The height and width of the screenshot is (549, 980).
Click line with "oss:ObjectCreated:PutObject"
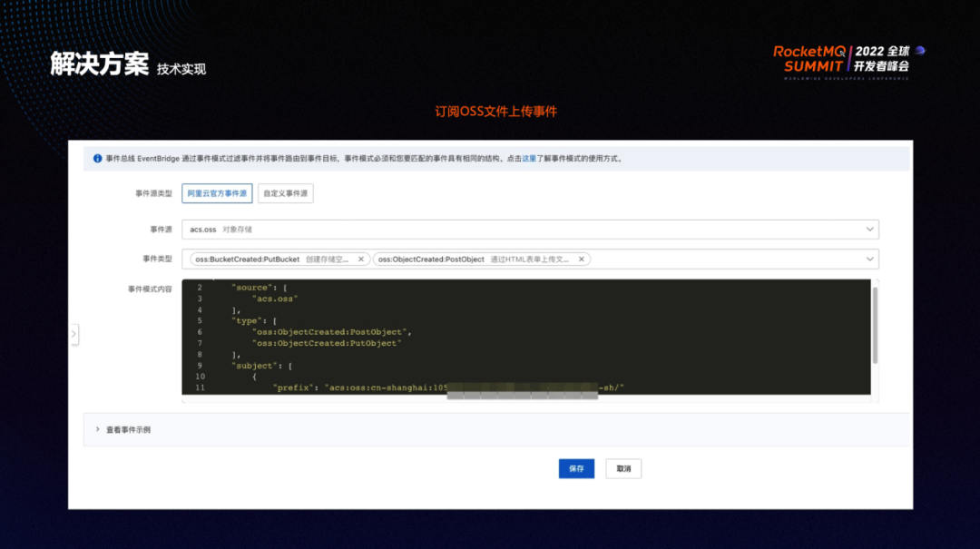coord(327,343)
